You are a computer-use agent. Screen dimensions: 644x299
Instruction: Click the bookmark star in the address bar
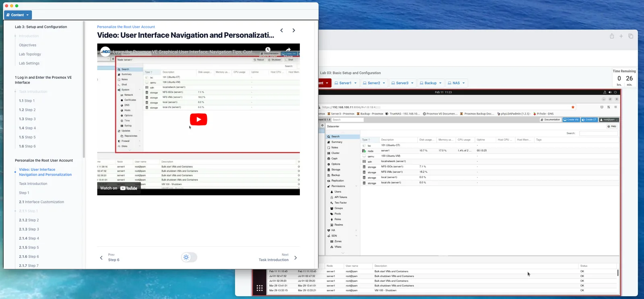pyautogui.click(x=573, y=107)
